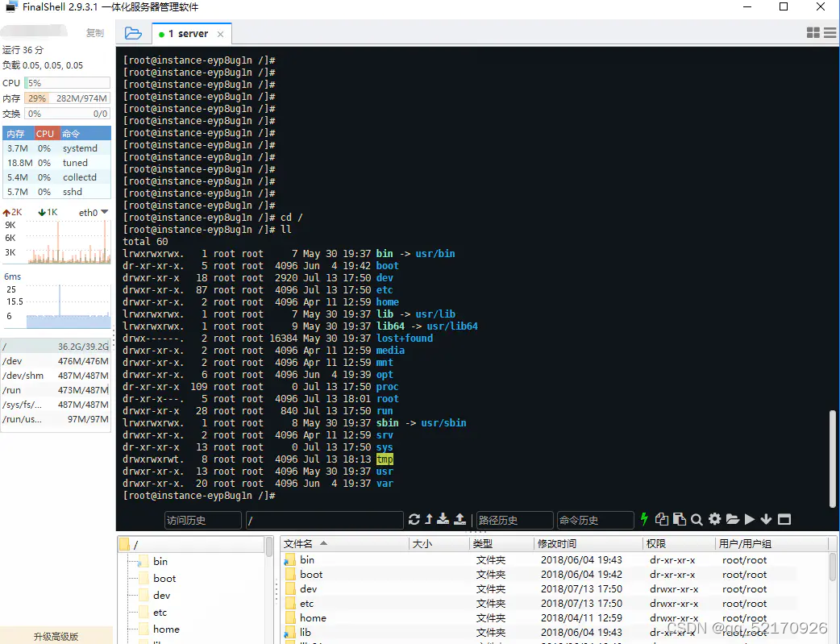Sort processes by CPU column
The width and height of the screenshot is (840, 644).
click(45, 134)
